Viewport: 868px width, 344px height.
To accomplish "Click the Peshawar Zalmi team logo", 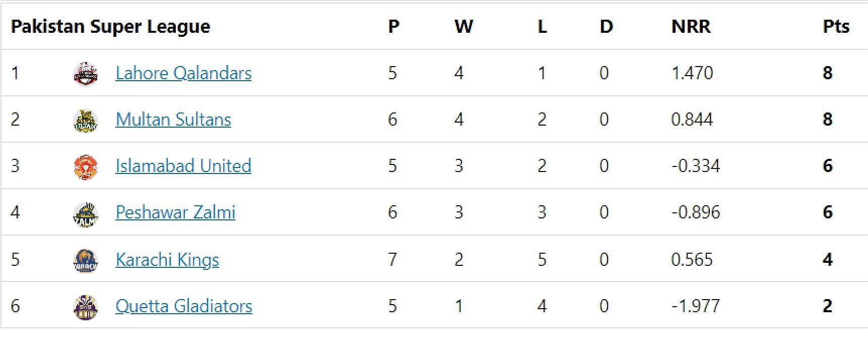I will [86, 213].
